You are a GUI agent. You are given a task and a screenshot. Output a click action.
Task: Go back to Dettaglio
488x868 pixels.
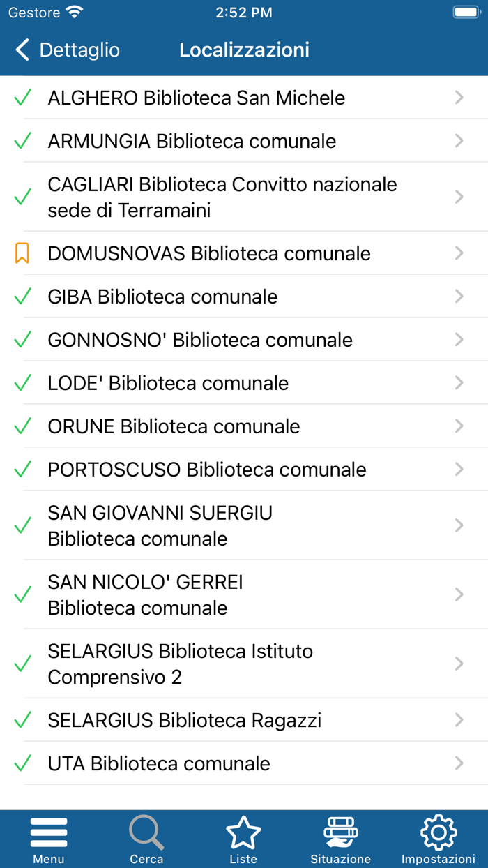[66, 50]
